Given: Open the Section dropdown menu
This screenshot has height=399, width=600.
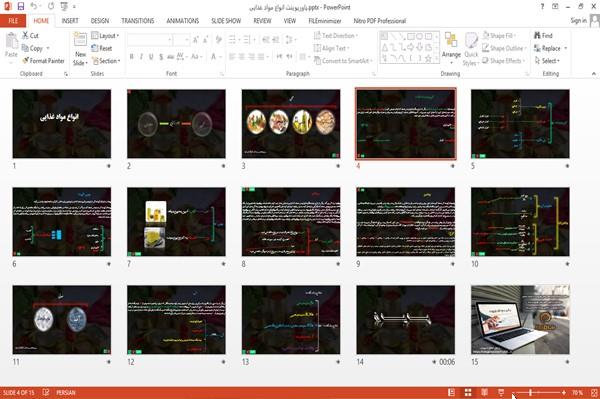Looking at the screenshot, I should tap(106, 61).
